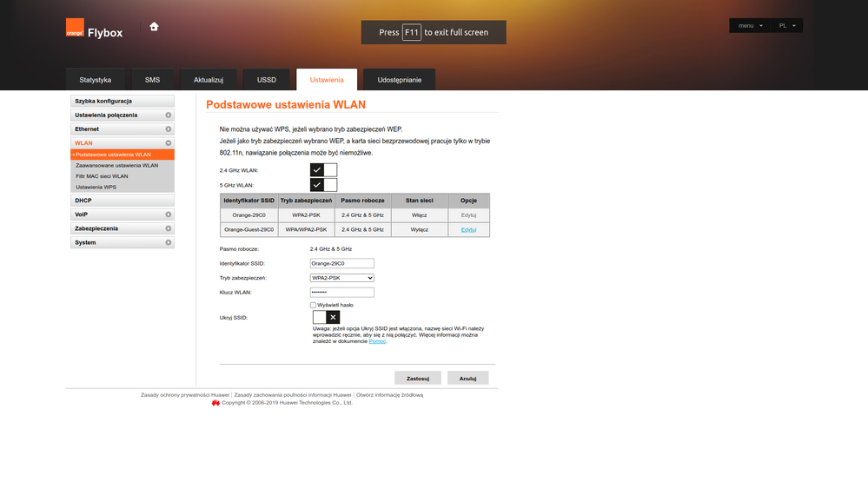The image size is (868, 488).
Task: Expand System section arrow icon
Action: point(169,242)
